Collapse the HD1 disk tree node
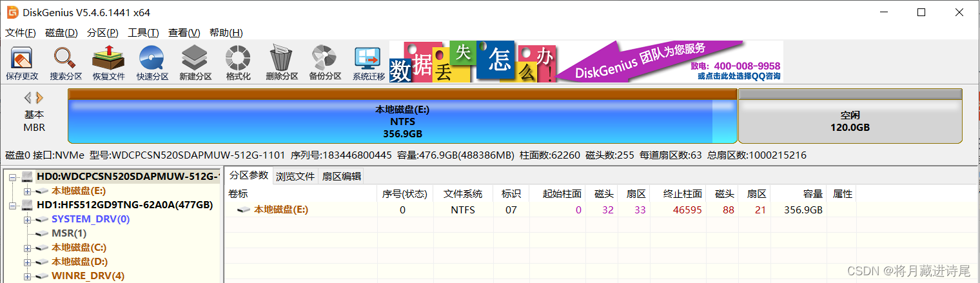 pyautogui.click(x=12, y=205)
